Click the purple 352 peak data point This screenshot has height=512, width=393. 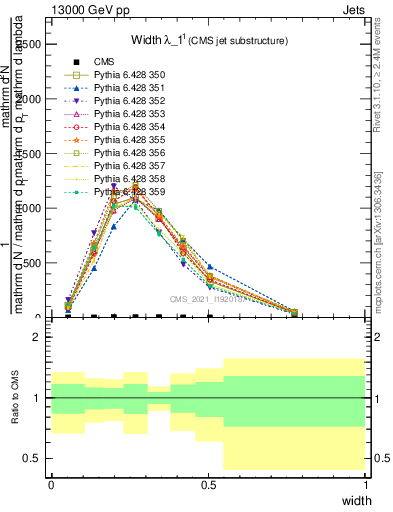(x=114, y=186)
